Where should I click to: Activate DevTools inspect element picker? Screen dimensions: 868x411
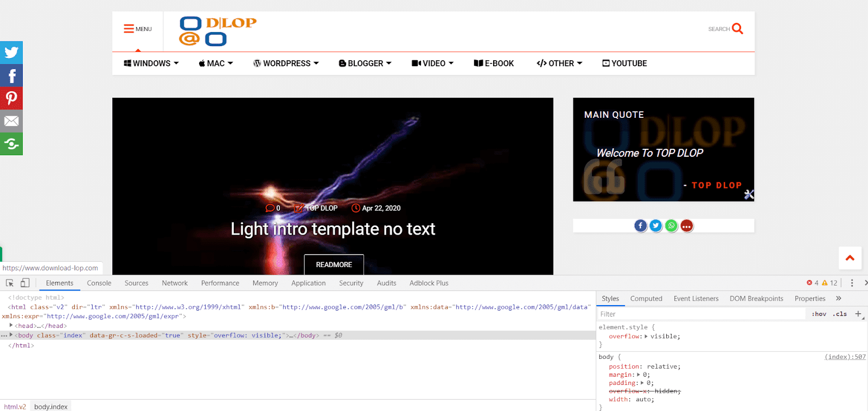click(10, 283)
